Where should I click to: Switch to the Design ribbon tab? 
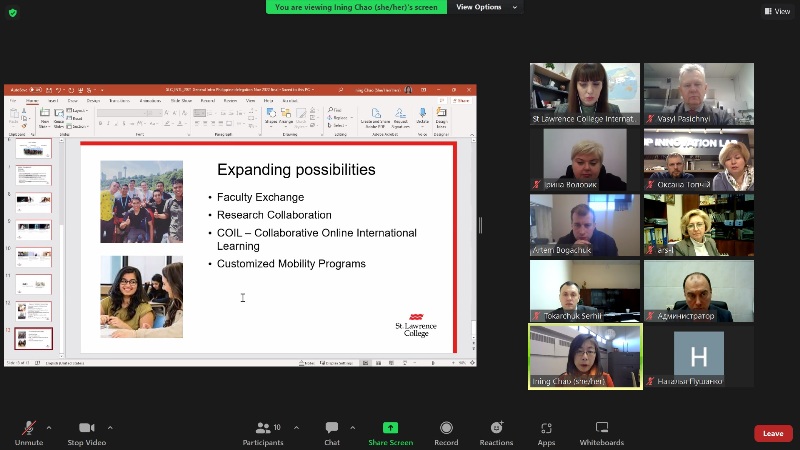pos(93,101)
